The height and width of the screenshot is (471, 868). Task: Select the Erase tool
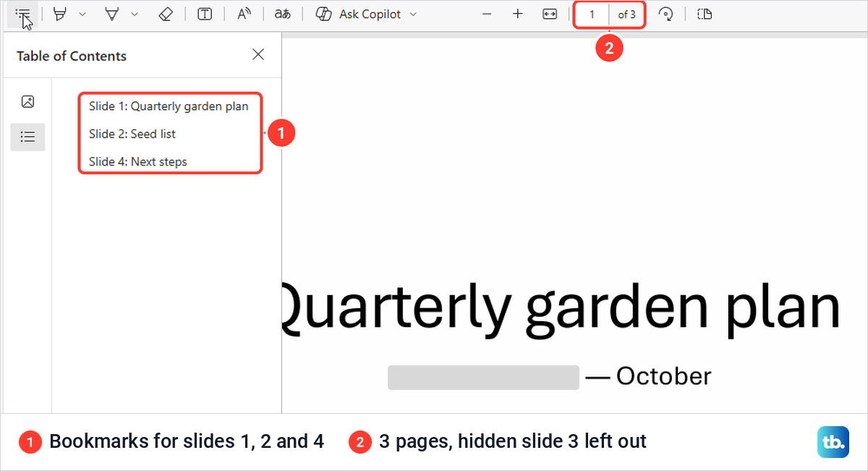tap(166, 14)
